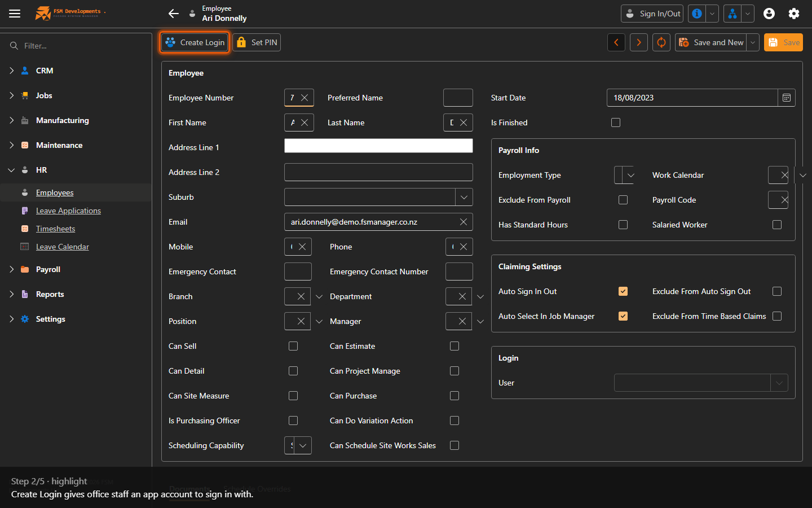The image size is (812, 508).
Task: Open the Start Date calendar picker
Action: (787, 98)
